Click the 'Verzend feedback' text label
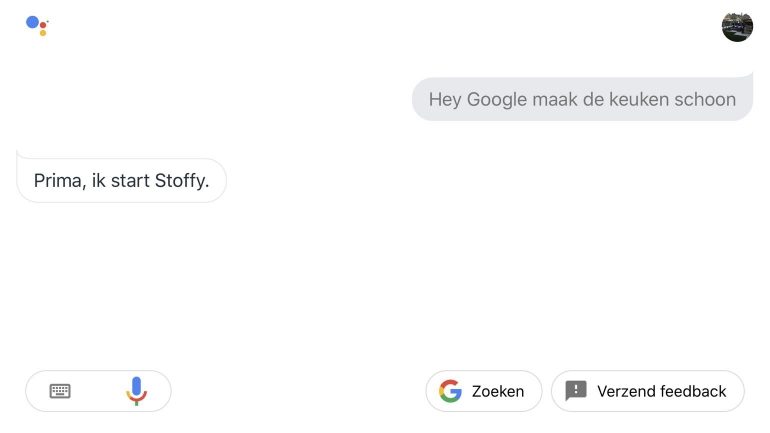The image size is (770, 433). [x=661, y=392]
